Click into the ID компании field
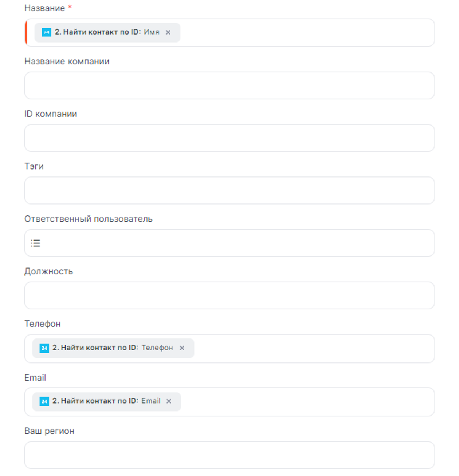The image size is (459, 476). pyautogui.click(x=229, y=138)
